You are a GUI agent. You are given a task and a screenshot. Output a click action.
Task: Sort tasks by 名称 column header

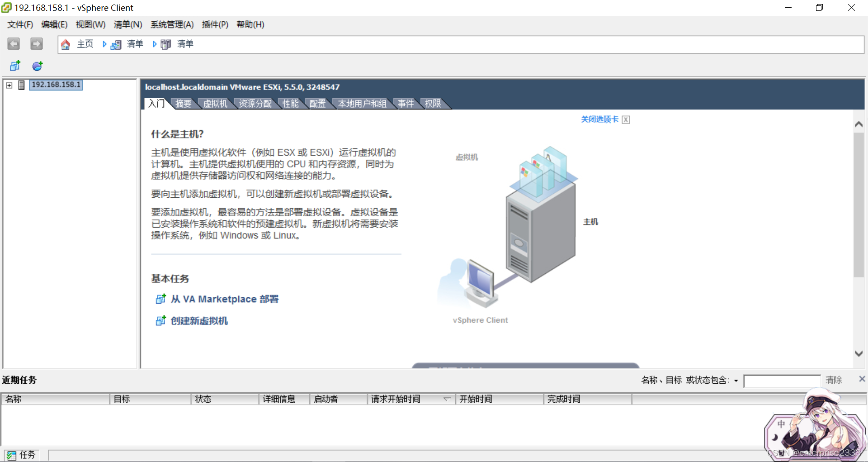point(55,399)
